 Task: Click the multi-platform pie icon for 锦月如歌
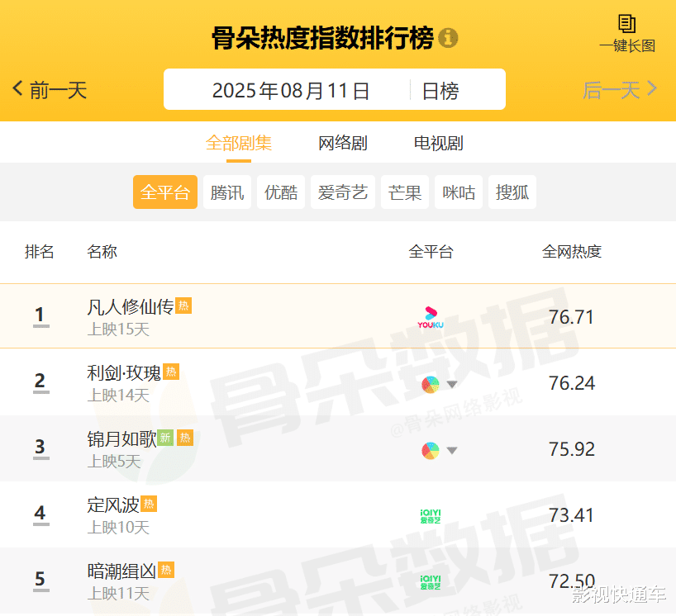coord(431,451)
